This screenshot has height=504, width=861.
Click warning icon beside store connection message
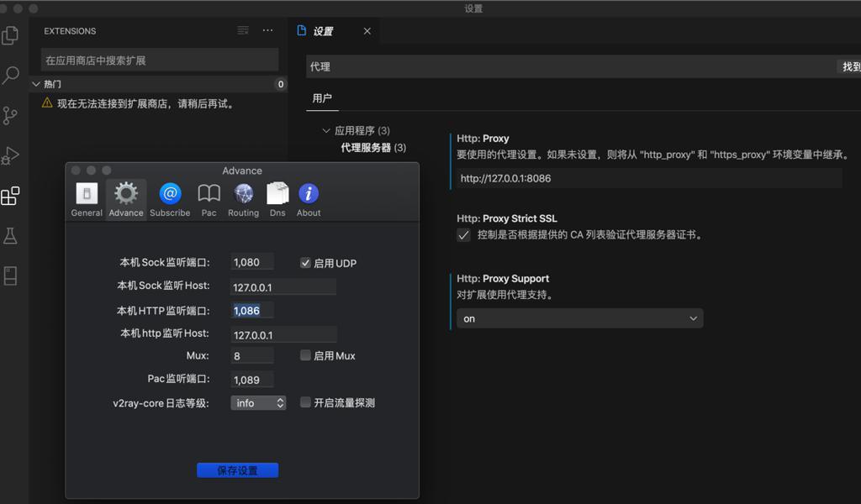pyautogui.click(x=47, y=102)
